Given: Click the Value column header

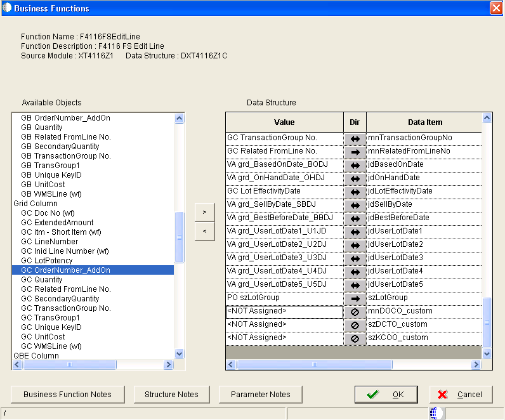Looking at the screenshot, I should 284,122.
